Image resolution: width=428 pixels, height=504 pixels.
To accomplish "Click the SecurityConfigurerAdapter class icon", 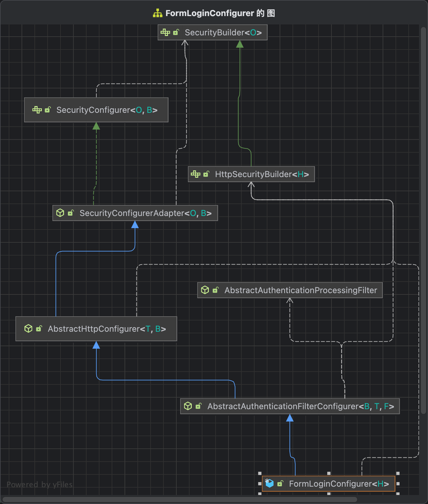I will click(60, 213).
